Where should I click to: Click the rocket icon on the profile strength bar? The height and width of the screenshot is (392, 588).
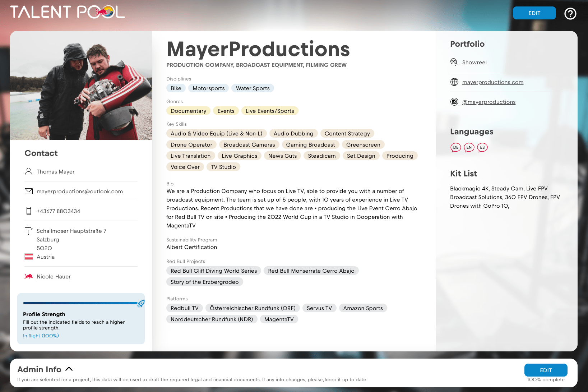(141, 304)
